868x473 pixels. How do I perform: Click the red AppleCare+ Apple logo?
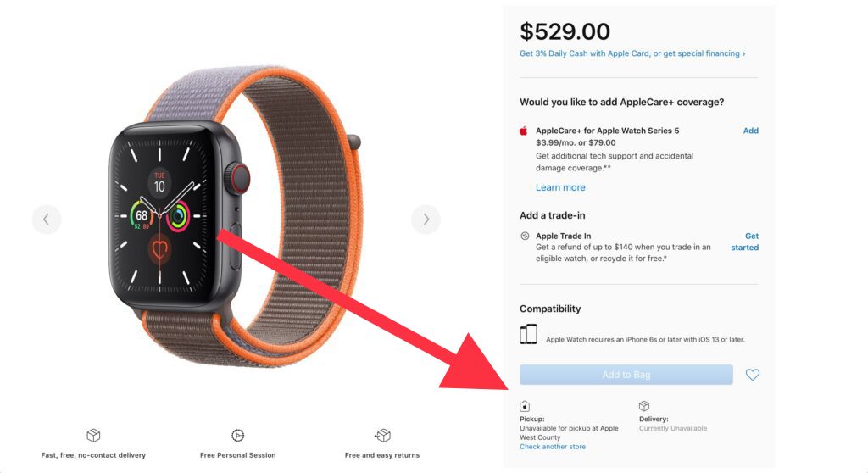coord(524,131)
